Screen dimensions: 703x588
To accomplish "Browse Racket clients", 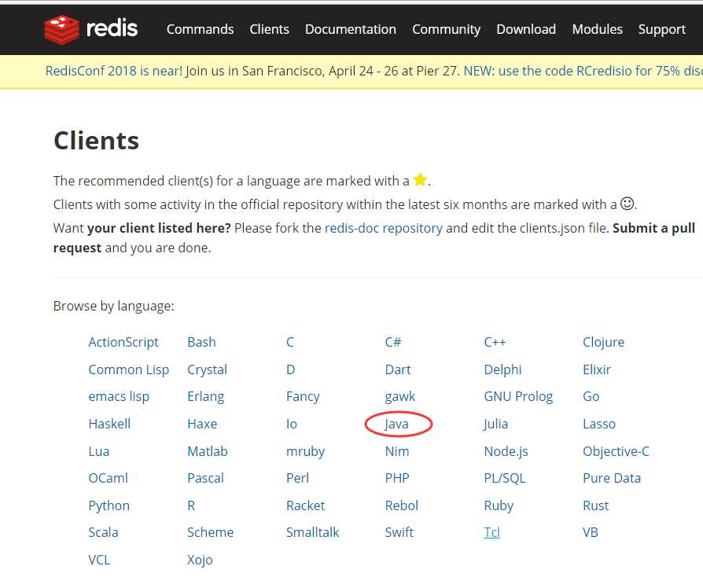I will (x=305, y=505).
